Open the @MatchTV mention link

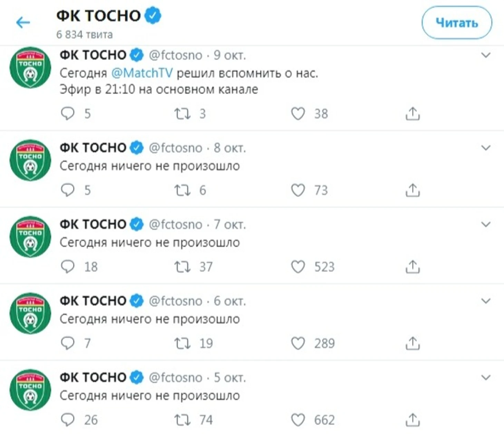click(x=142, y=73)
